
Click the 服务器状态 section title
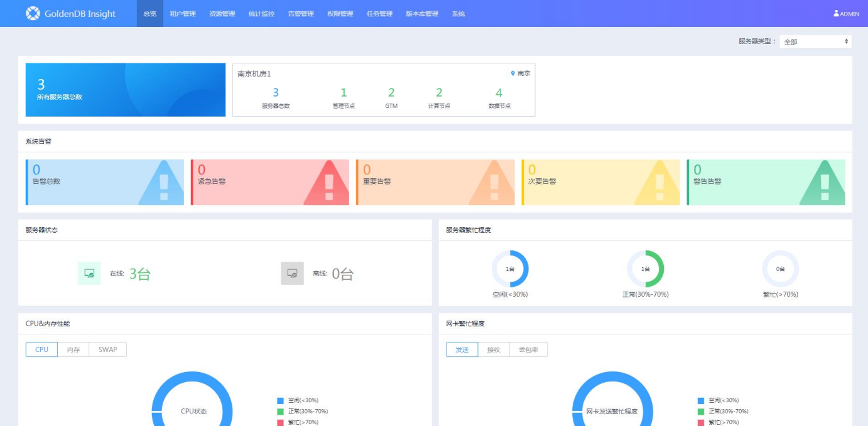(x=41, y=230)
